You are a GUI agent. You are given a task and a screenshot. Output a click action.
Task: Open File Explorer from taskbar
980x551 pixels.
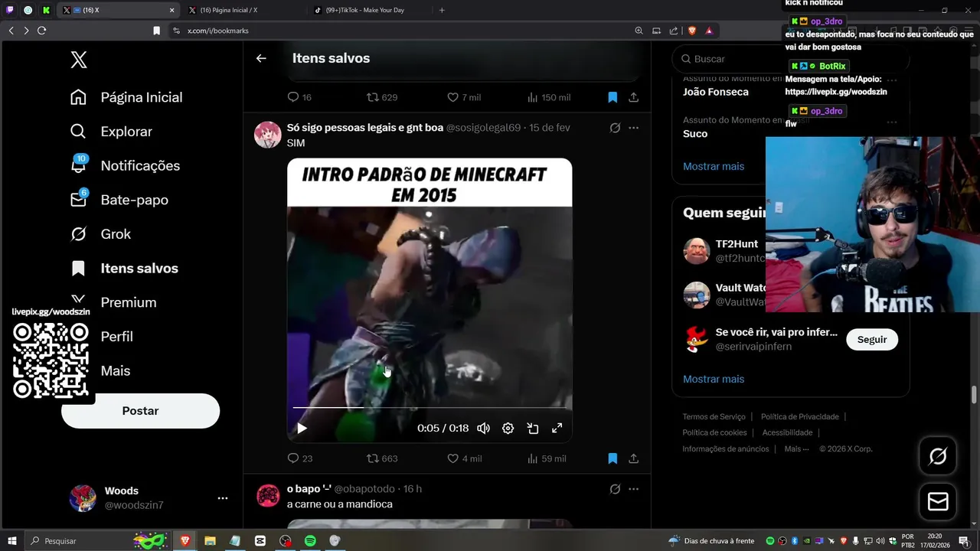point(210,540)
